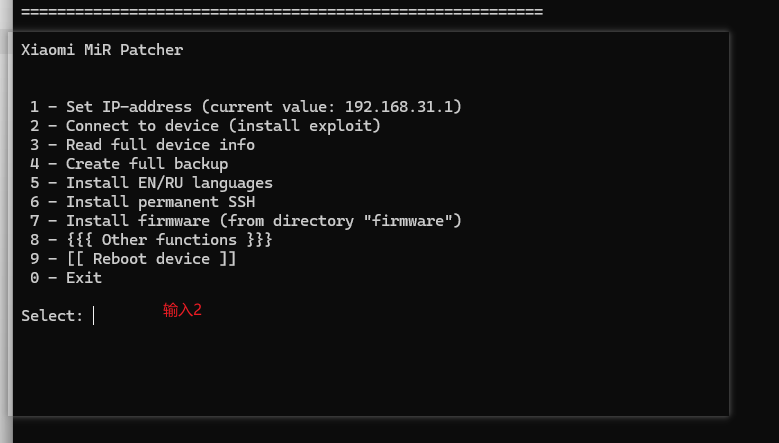
Task: Select the Install EN/RU languages line
Action: tap(151, 183)
